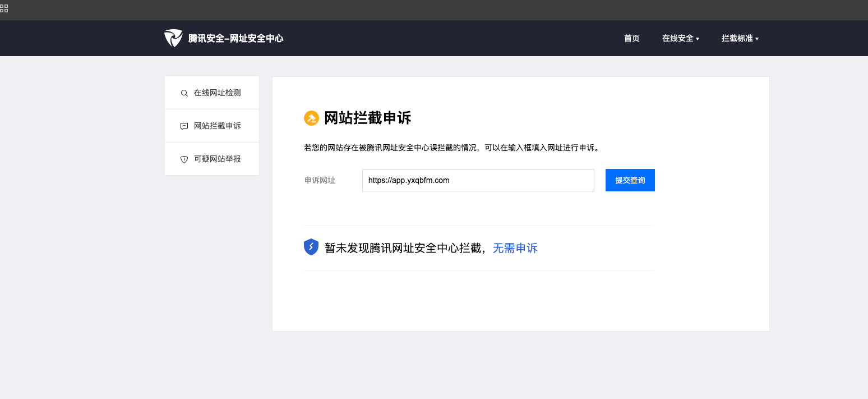This screenshot has width=868, height=399.
Task: Focus the 申诉网址 URL input field
Action: click(478, 180)
